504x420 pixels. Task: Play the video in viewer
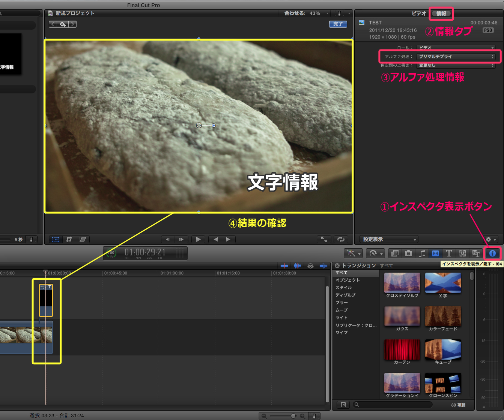pos(198,239)
